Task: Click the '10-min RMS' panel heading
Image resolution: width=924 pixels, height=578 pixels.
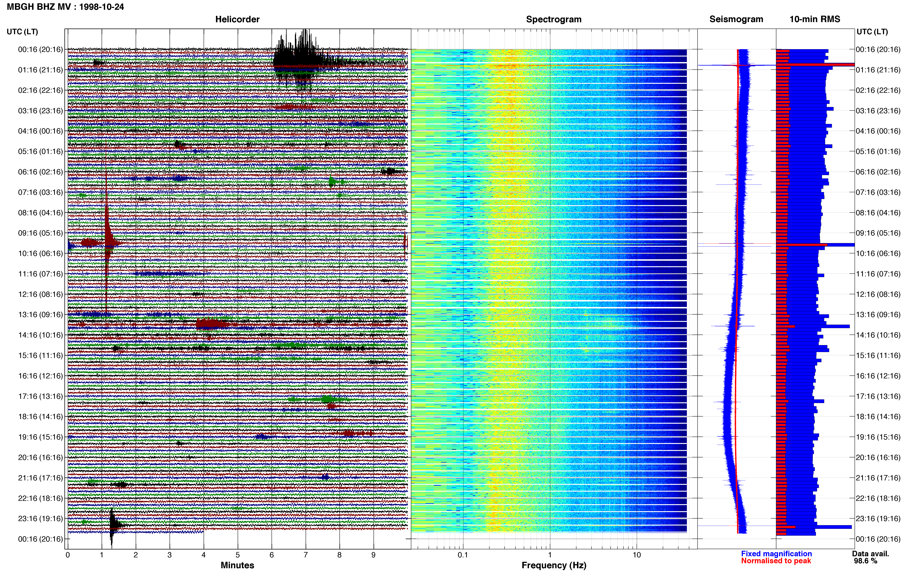Action: tap(815, 19)
